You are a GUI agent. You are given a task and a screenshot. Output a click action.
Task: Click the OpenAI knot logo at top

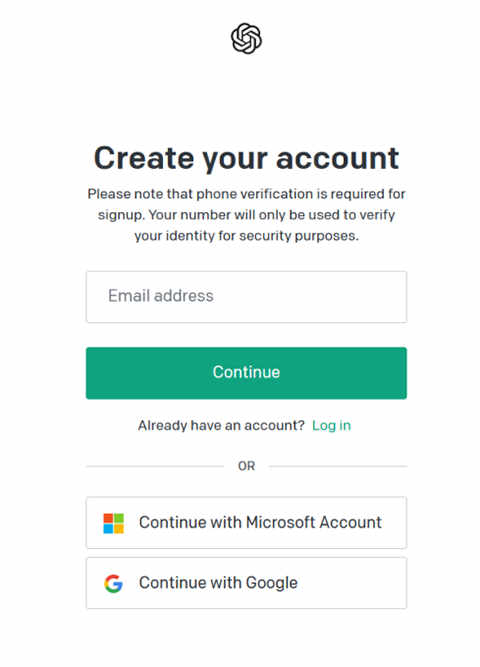tap(246, 38)
